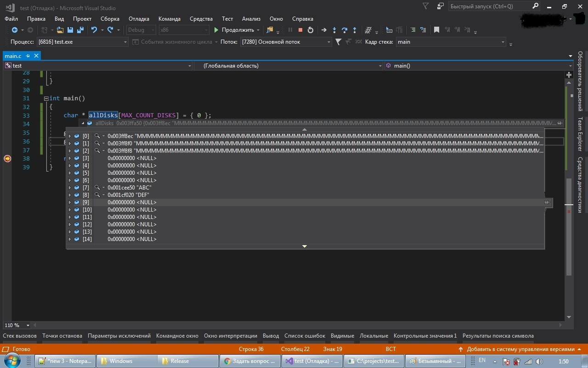Click the Show Next Statement arrow
Screen dimensions: 588x368
pyautogui.click(x=324, y=30)
